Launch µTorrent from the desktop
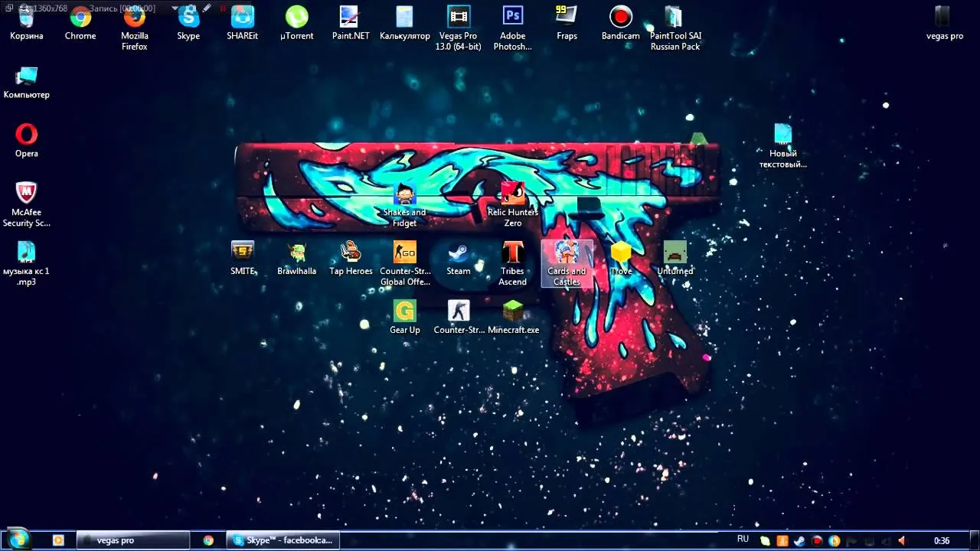This screenshot has height=551, width=980. pyautogui.click(x=296, y=23)
